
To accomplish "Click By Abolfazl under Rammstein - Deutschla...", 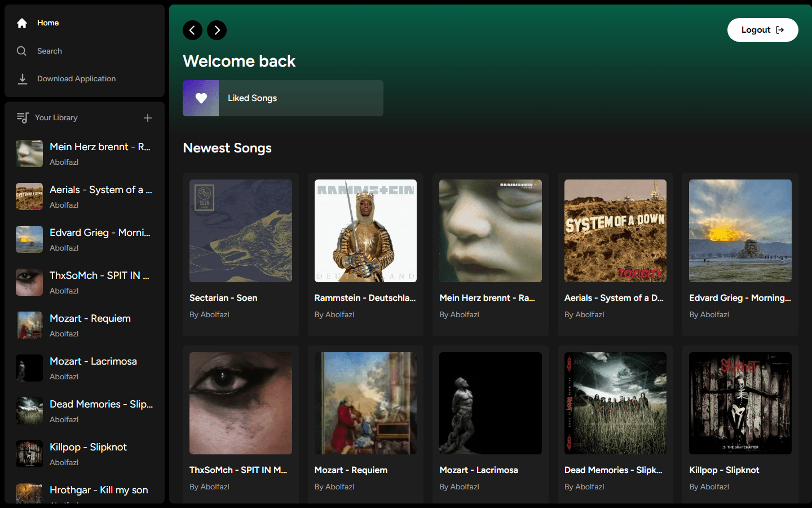I will 334,315.
